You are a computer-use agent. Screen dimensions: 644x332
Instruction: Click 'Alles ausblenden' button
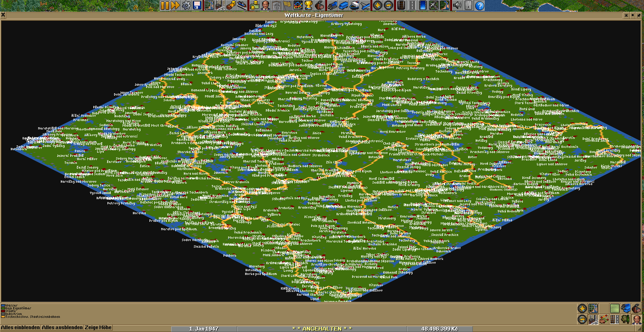click(62, 328)
